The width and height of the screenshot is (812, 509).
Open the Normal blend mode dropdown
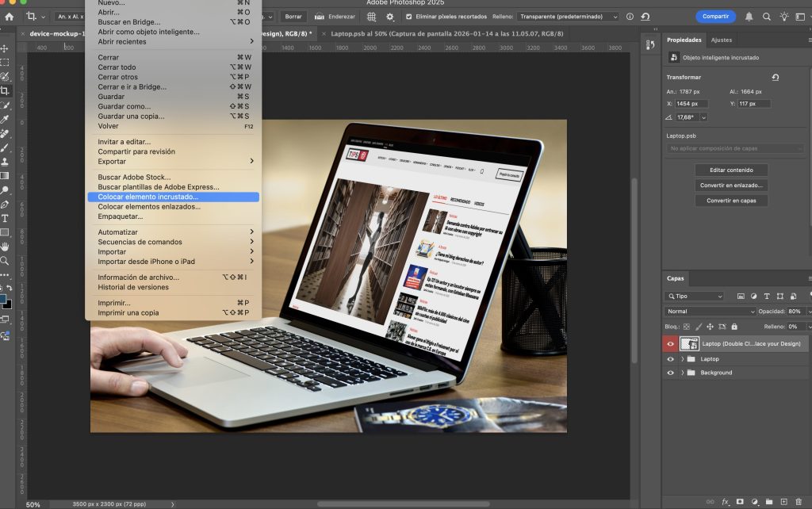[x=710, y=312]
